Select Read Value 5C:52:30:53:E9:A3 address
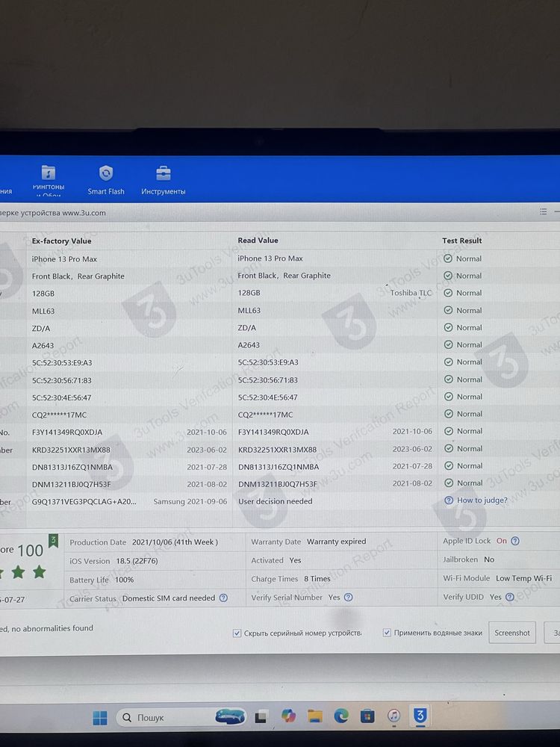The height and width of the screenshot is (747, 560). 268,362
